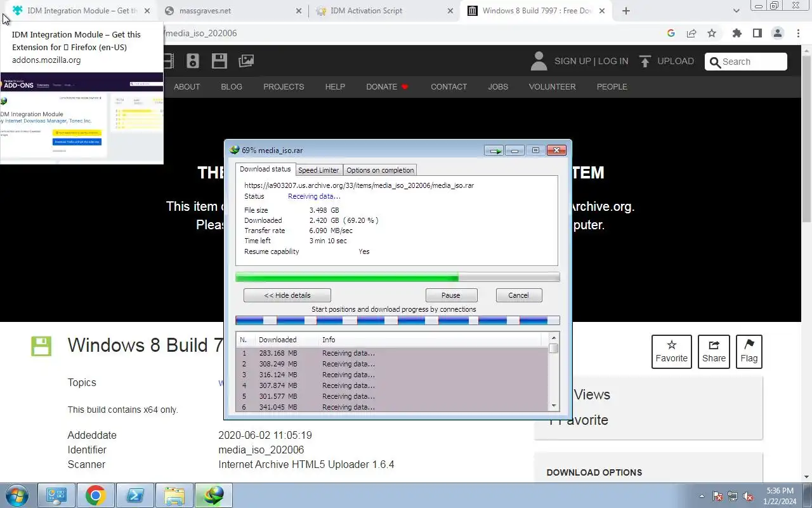
Task: Open PROJECTS in Archive navigation
Action: tap(284, 86)
